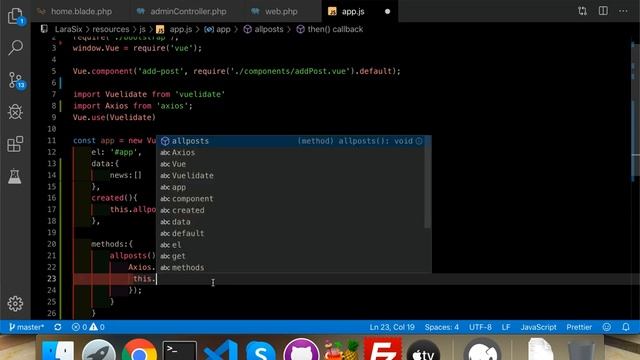This screenshot has width=640, height=360.
Task: Open feedback smiley in status bar
Action: [x=607, y=327]
